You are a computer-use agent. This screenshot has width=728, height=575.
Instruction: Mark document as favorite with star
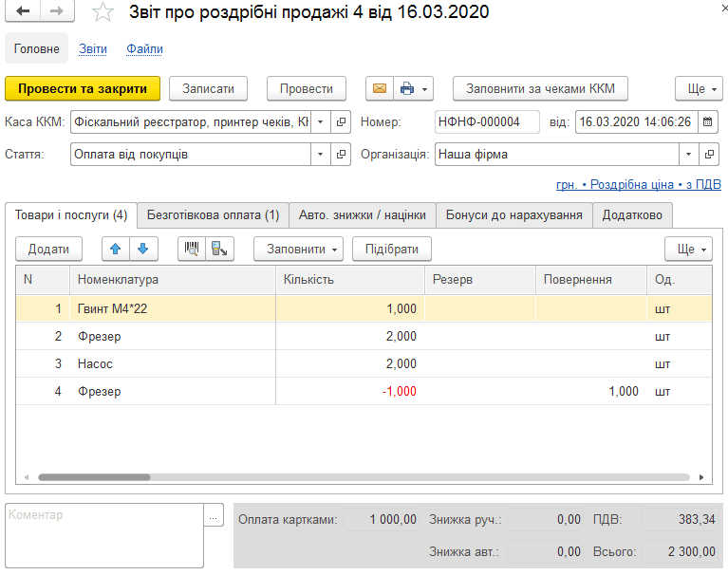point(103,12)
